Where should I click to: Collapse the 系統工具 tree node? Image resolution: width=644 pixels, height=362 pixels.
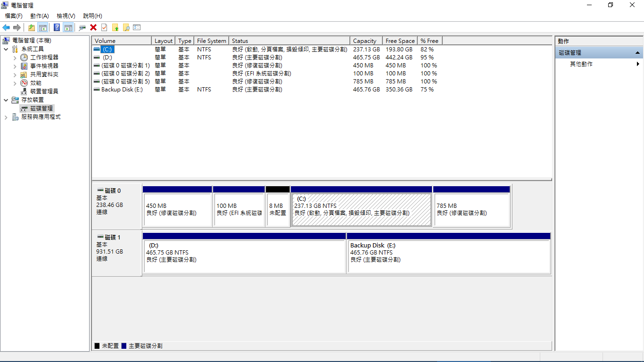click(6, 49)
